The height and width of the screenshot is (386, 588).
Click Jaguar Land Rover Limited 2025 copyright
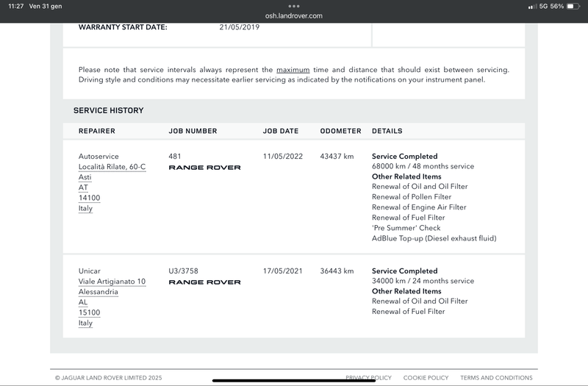(x=108, y=378)
